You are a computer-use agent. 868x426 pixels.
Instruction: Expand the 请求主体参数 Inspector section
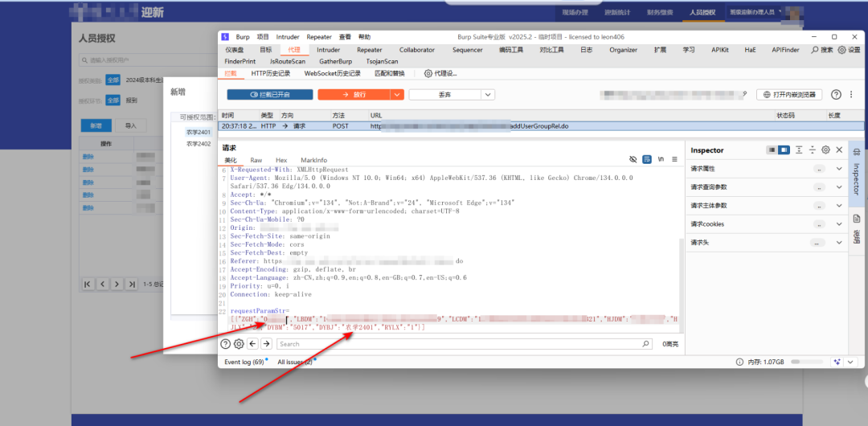tap(838, 206)
